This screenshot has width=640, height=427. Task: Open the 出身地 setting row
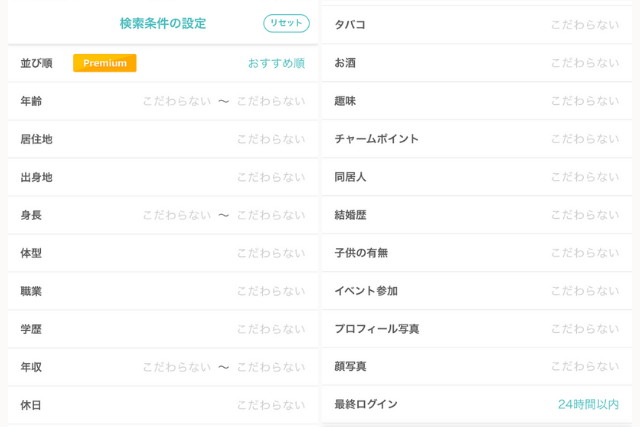click(162, 177)
